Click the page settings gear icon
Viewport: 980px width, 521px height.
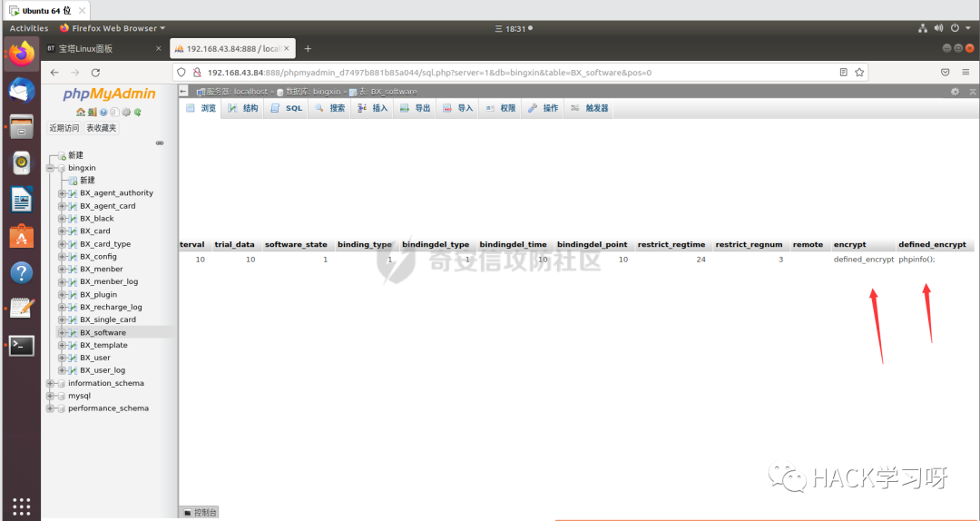955,92
